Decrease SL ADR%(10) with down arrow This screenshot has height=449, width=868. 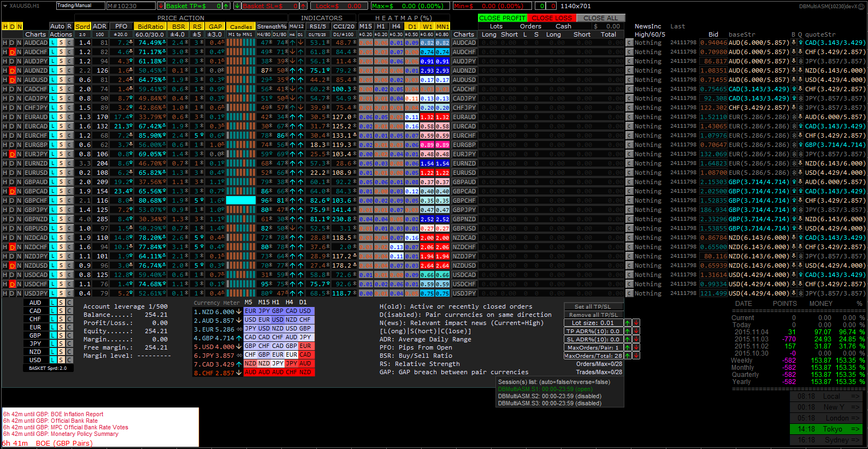[636, 339]
